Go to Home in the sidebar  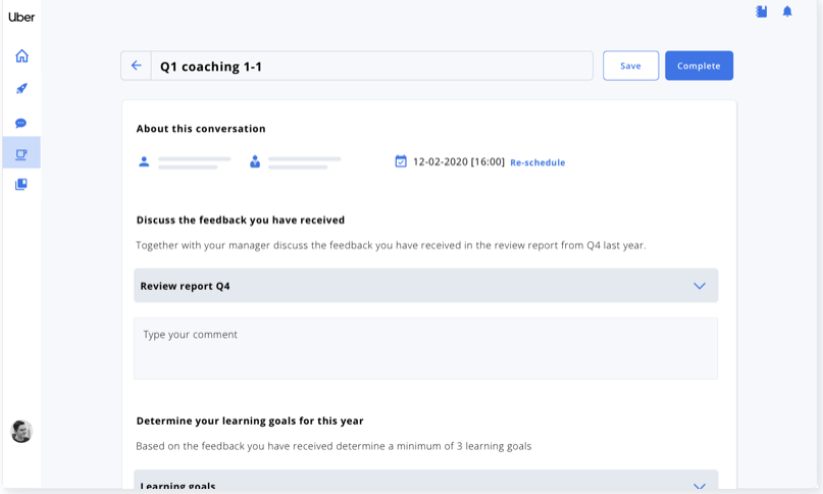(21, 56)
